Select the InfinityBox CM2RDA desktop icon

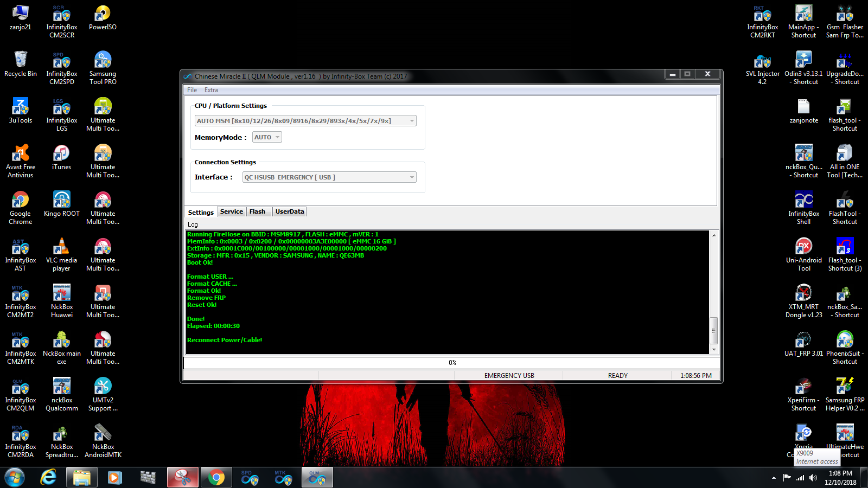21,441
